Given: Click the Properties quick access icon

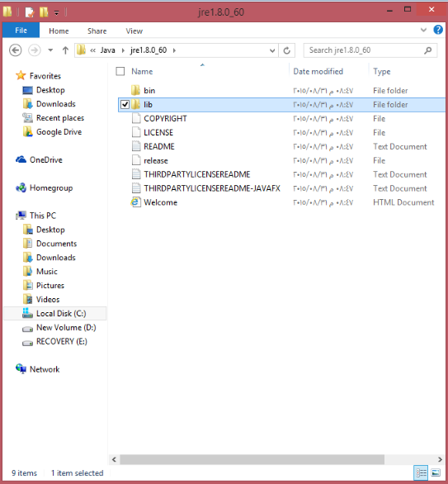Looking at the screenshot, I should click(x=30, y=12).
